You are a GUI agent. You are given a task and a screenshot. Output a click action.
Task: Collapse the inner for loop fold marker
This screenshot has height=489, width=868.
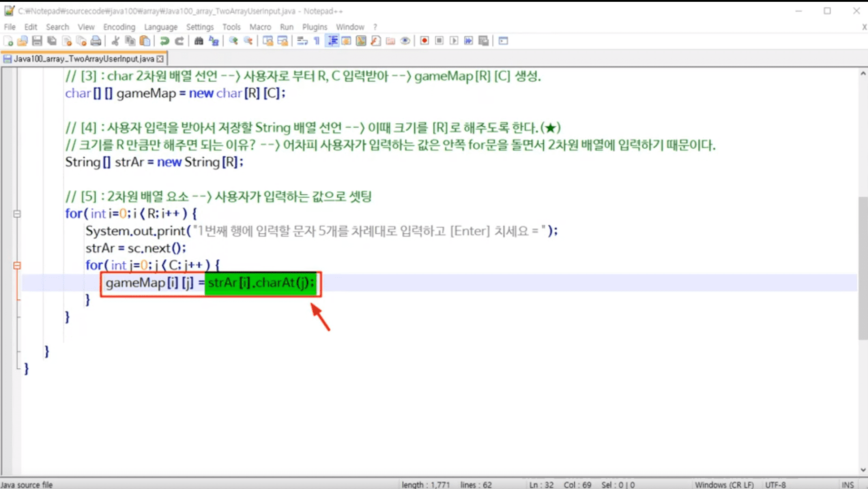(x=17, y=266)
